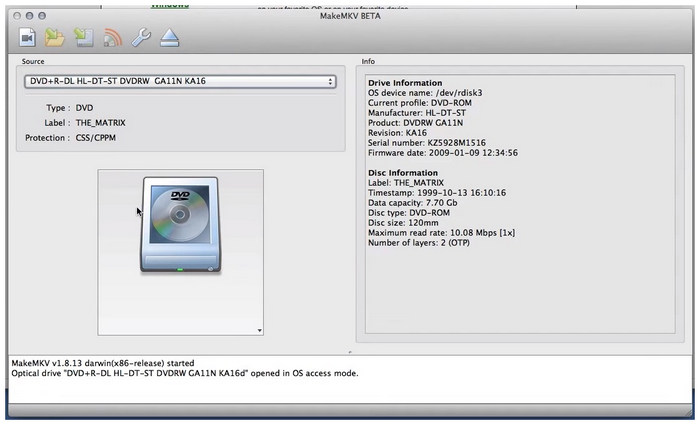
Task: Click the Maximum read rate line
Action: (442, 233)
